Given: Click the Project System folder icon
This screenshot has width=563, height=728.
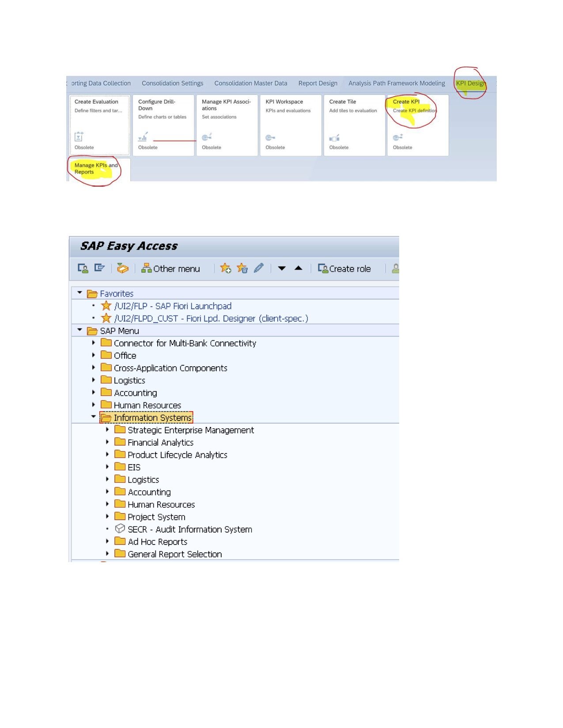Looking at the screenshot, I should coord(120,516).
